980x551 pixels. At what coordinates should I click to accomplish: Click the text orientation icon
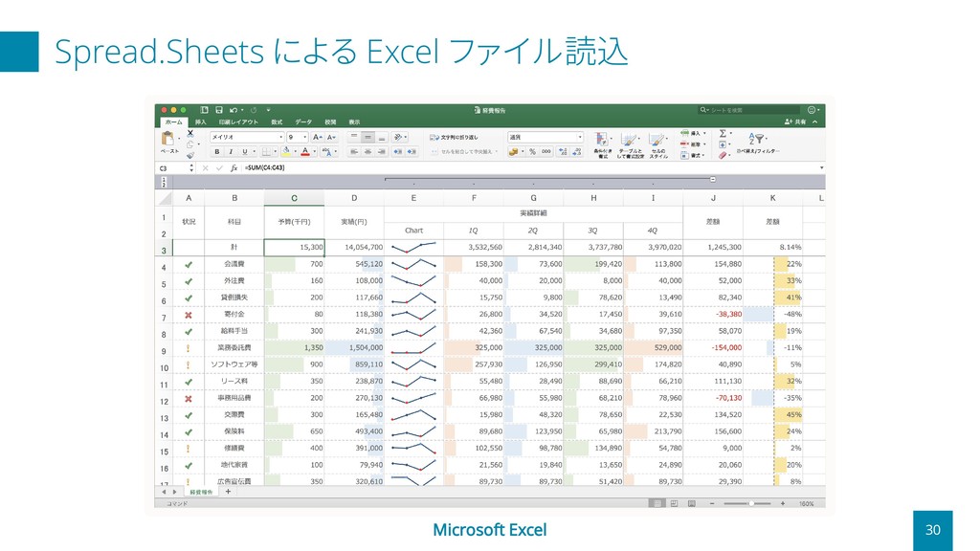click(397, 137)
